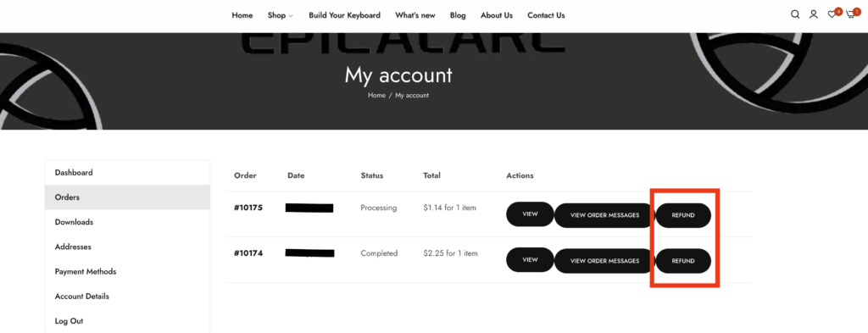
Task: Go to the Home menu item
Action: [x=242, y=15]
